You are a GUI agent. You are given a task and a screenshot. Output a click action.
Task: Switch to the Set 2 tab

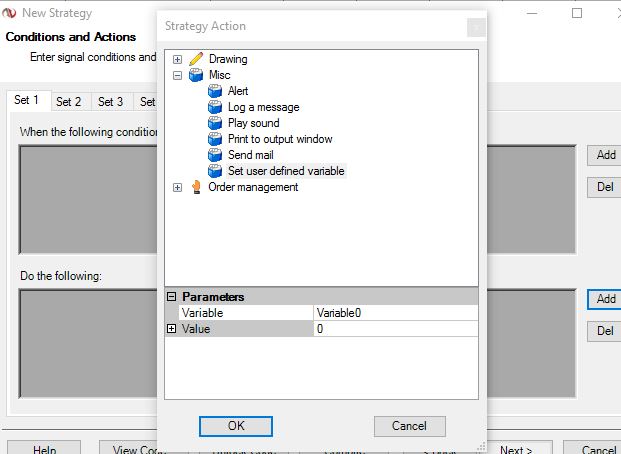click(x=68, y=101)
